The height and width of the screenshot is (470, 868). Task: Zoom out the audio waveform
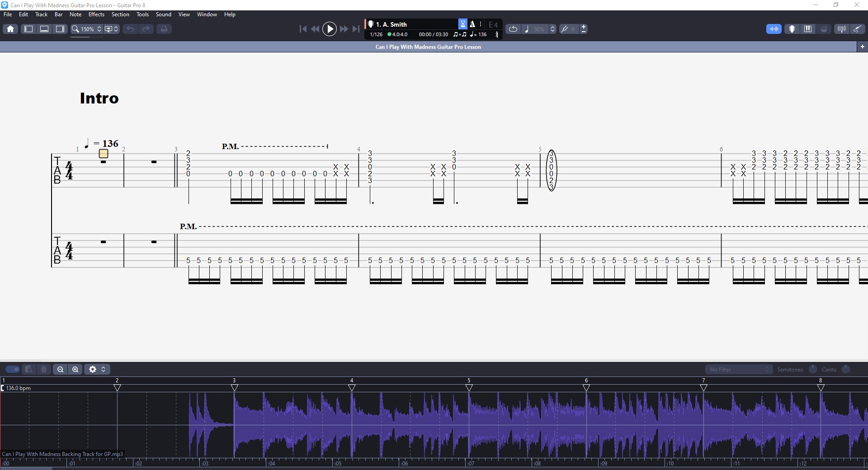(60, 369)
